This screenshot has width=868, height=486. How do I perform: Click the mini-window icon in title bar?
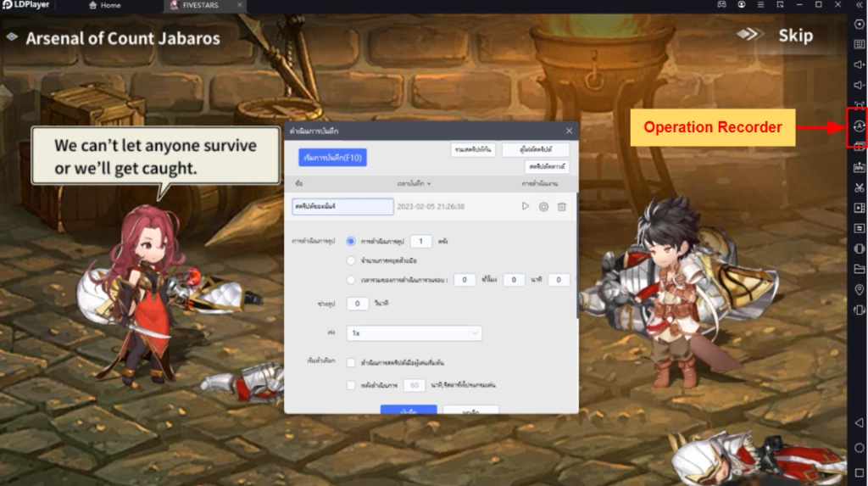pos(780,4)
